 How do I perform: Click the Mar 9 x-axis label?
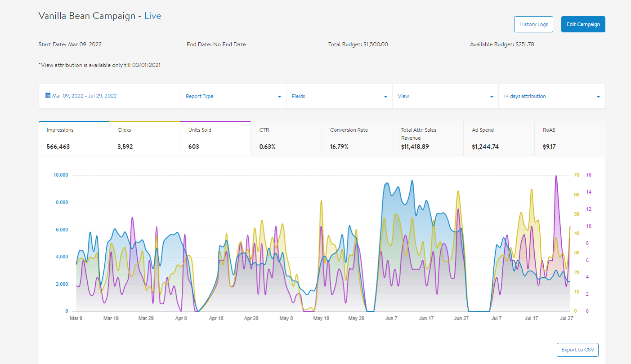(x=76, y=318)
